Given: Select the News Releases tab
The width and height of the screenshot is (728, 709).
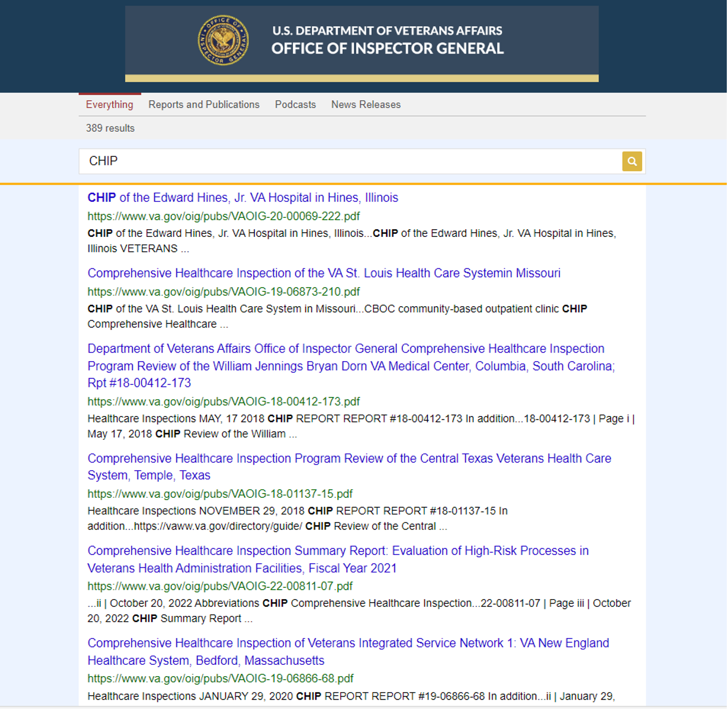Looking at the screenshot, I should [x=366, y=104].
